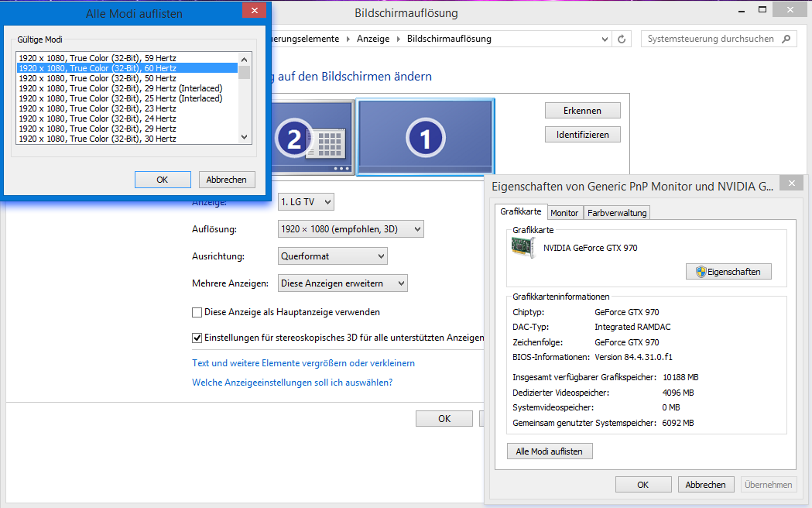The width and height of the screenshot is (812, 508).
Task: Open Welche Anzeigeeinstellungen soll ich auswählen link
Action: [x=292, y=383]
